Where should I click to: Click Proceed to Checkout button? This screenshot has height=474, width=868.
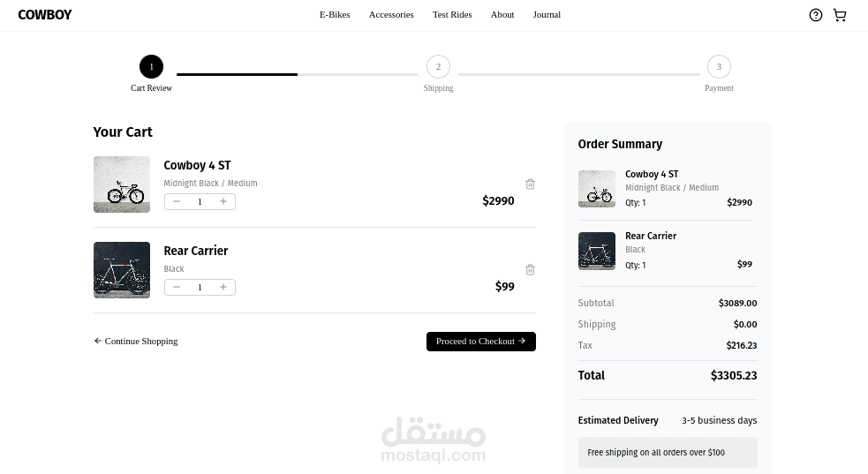click(x=481, y=342)
